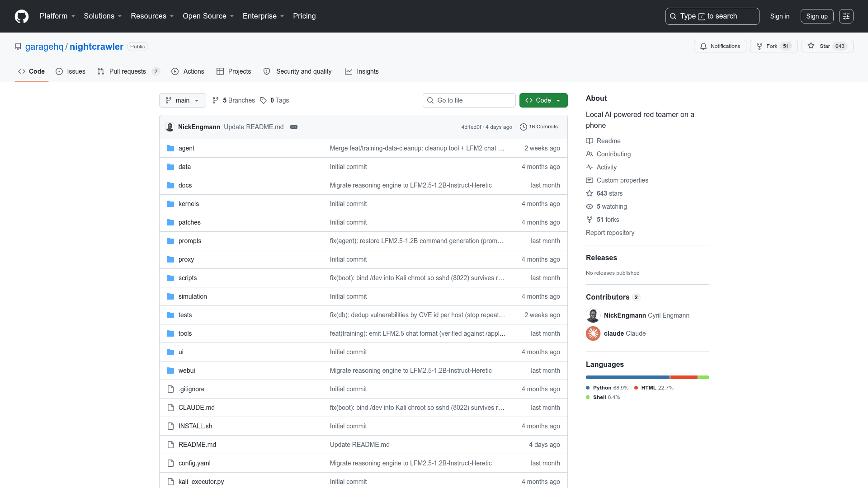Screen dimensions: 868x488
Task: Open the INSTALL.sh file
Action: tap(195, 426)
